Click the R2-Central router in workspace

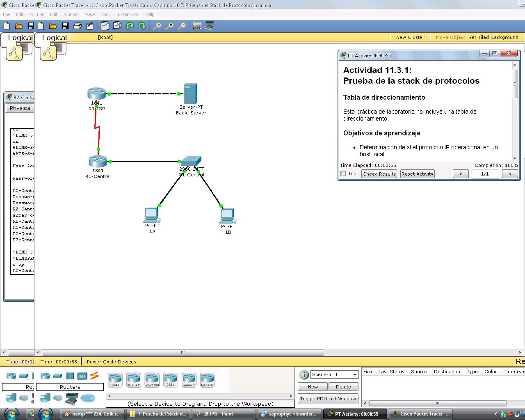(x=98, y=161)
